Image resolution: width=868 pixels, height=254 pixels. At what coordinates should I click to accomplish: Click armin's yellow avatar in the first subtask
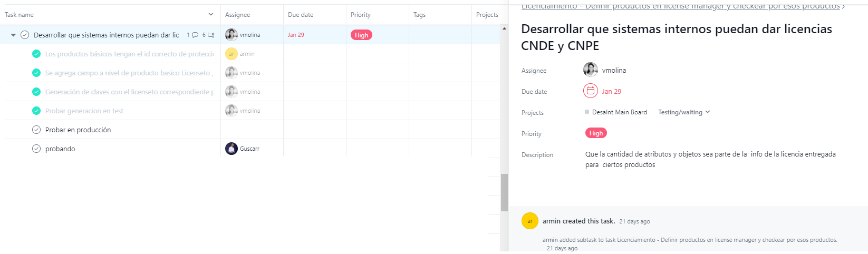tap(232, 54)
